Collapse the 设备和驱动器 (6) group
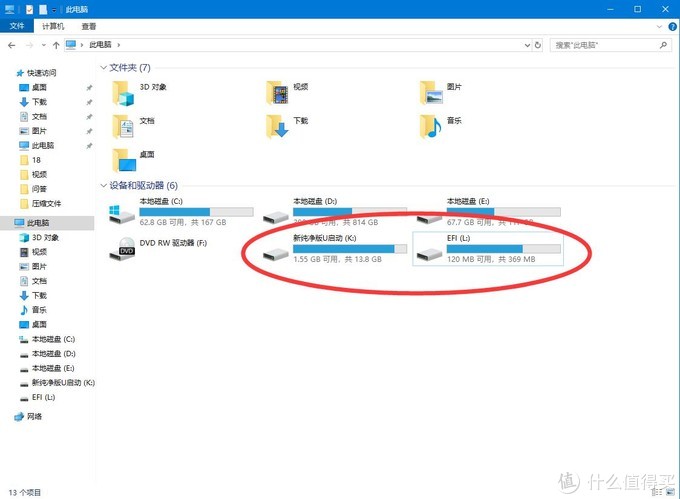680x499 pixels. [103, 186]
